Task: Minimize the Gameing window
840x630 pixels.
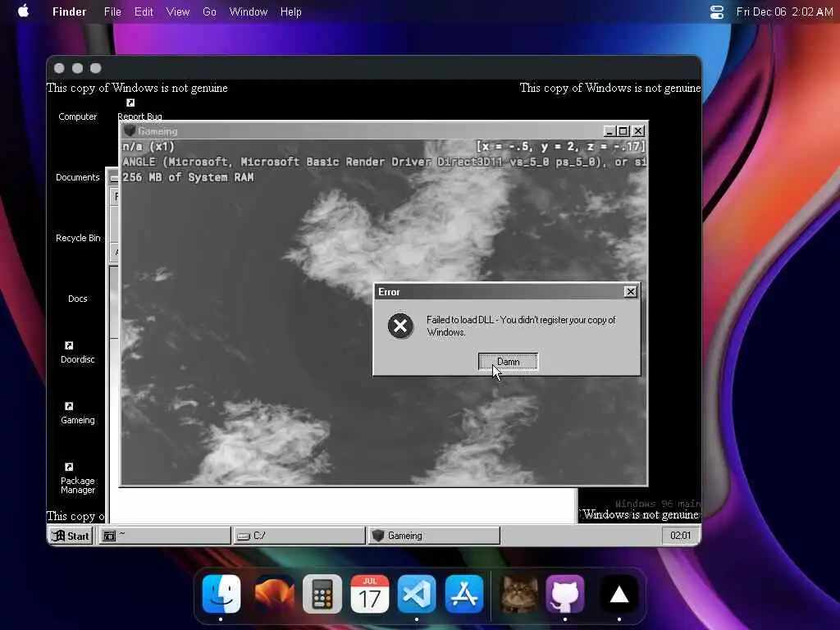Action: [609, 130]
